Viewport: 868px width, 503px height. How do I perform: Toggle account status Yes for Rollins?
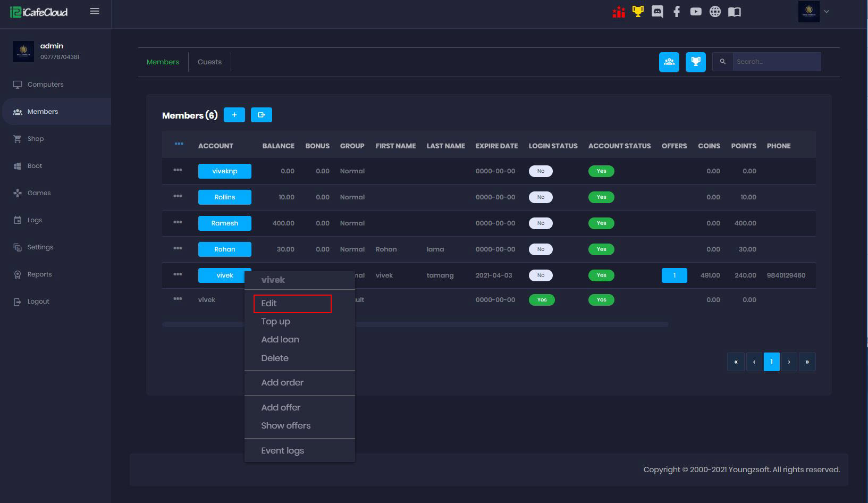click(x=601, y=197)
